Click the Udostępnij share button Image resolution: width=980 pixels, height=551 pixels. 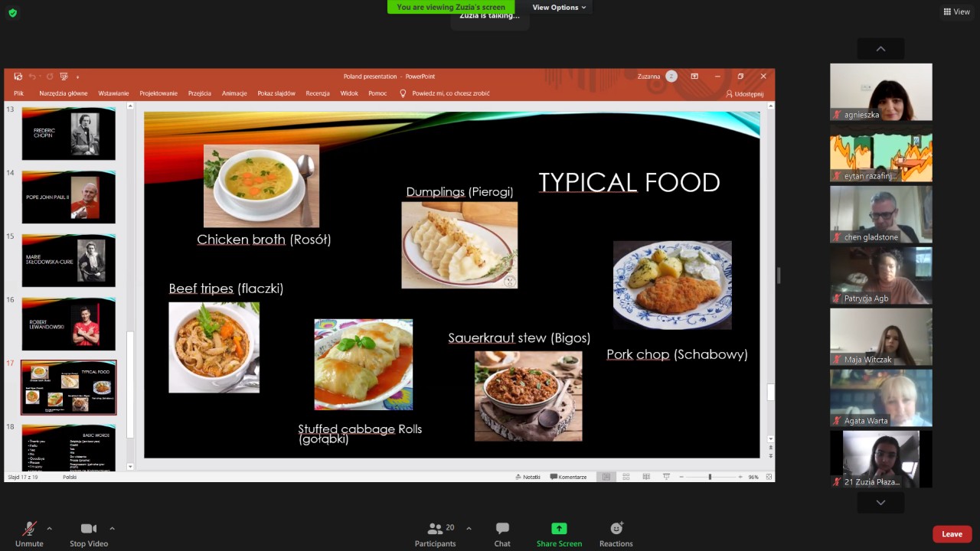(745, 93)
